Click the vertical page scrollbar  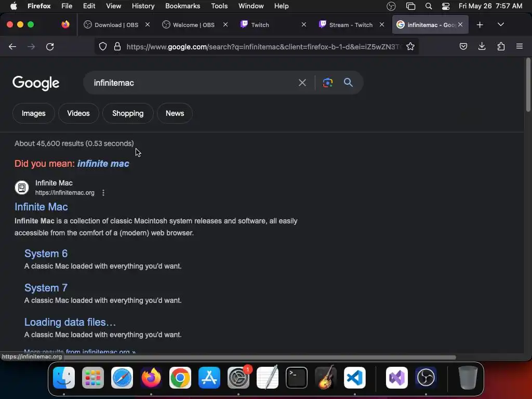point(528,85)
